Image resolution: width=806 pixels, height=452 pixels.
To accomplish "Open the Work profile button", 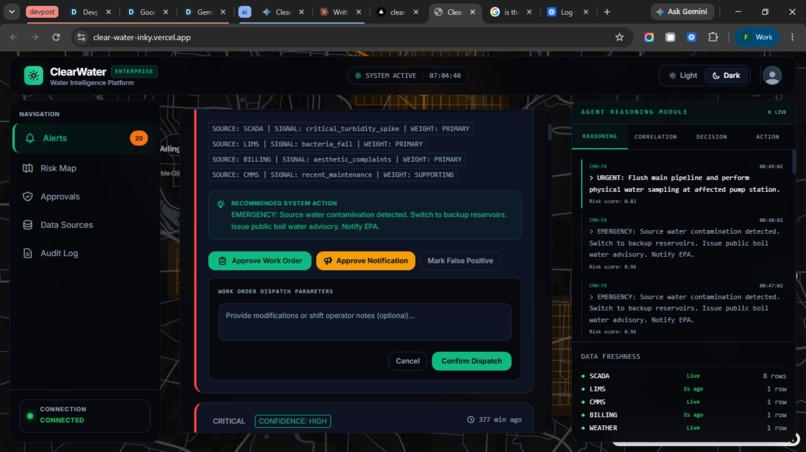I will coord(757,37).
